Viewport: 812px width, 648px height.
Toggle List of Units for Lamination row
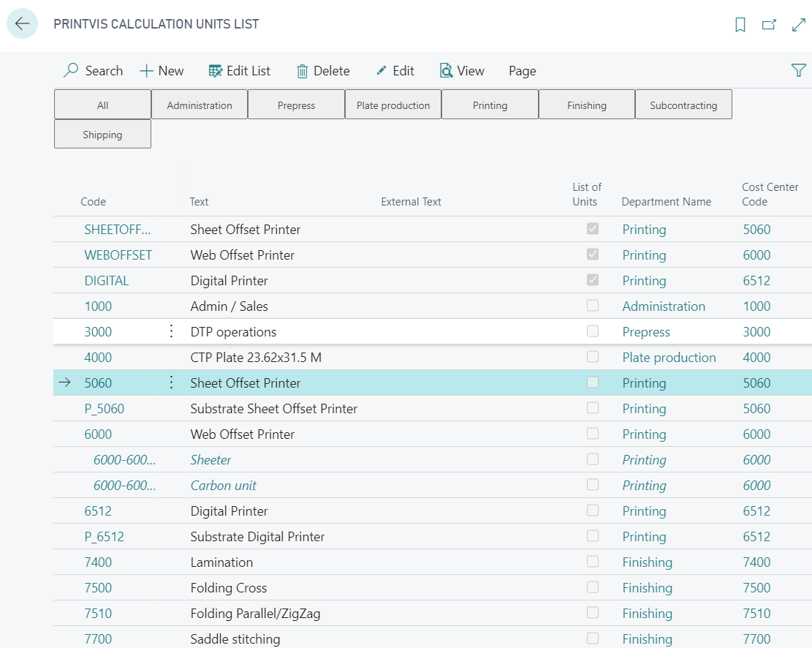pyautogui.click(x=593, y=562)
